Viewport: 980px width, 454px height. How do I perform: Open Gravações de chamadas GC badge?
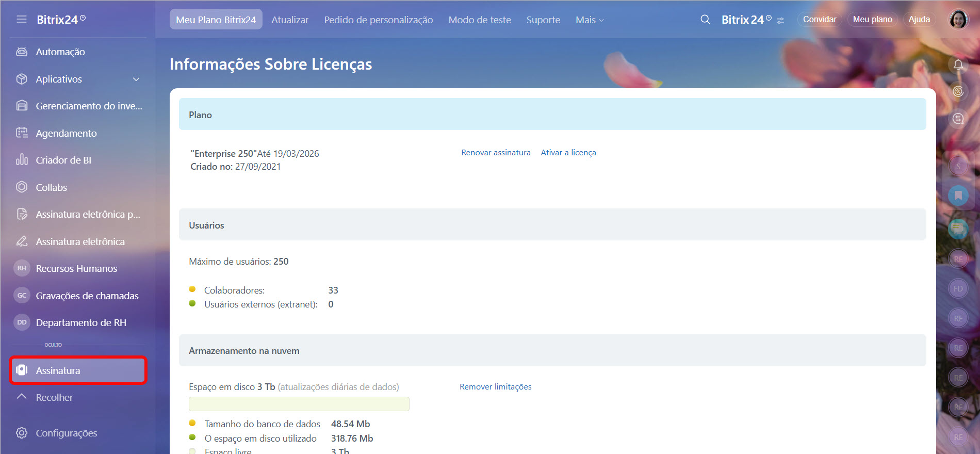(22, 296)
